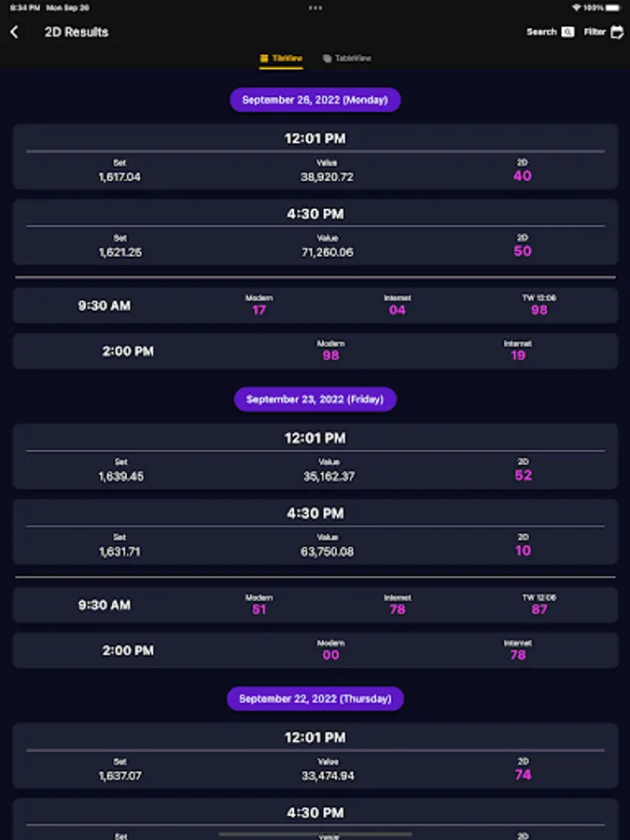Tap the home indicator bar at bottom
Viewport: 630px width, 840px height.
point(315,833)
